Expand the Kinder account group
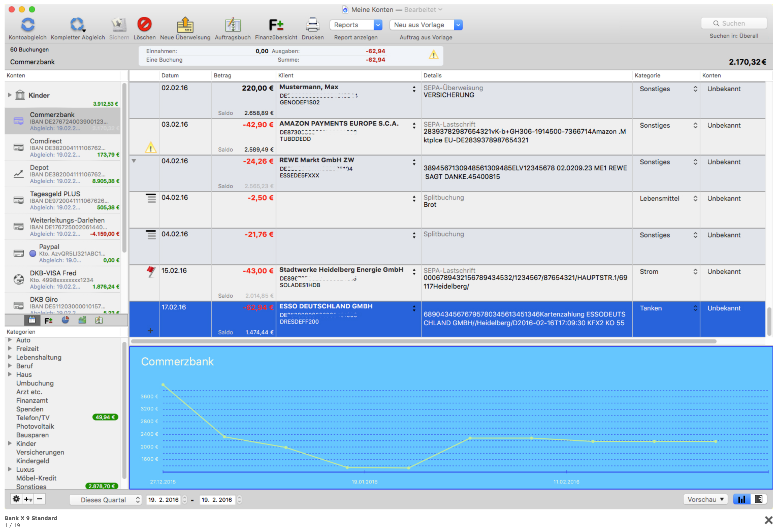Image resolution: width=776 pixels, height=532 pixels. (x=10, y=95)
